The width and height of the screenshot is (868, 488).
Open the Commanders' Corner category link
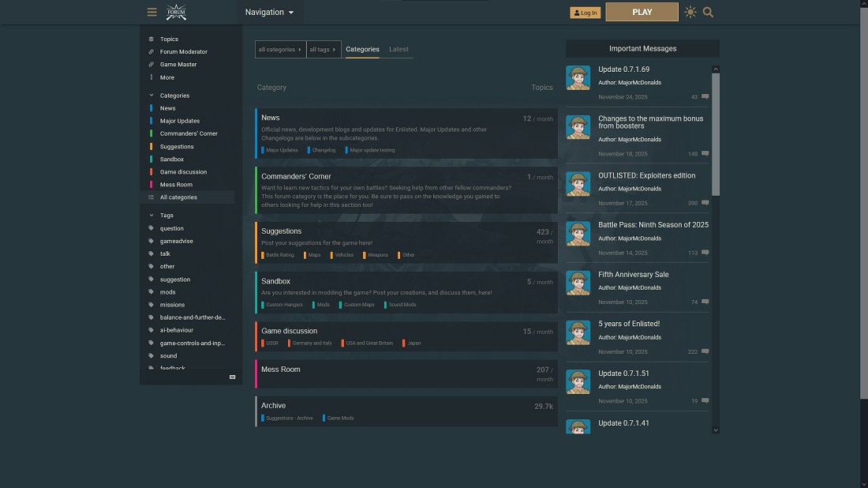pos(296,176)
